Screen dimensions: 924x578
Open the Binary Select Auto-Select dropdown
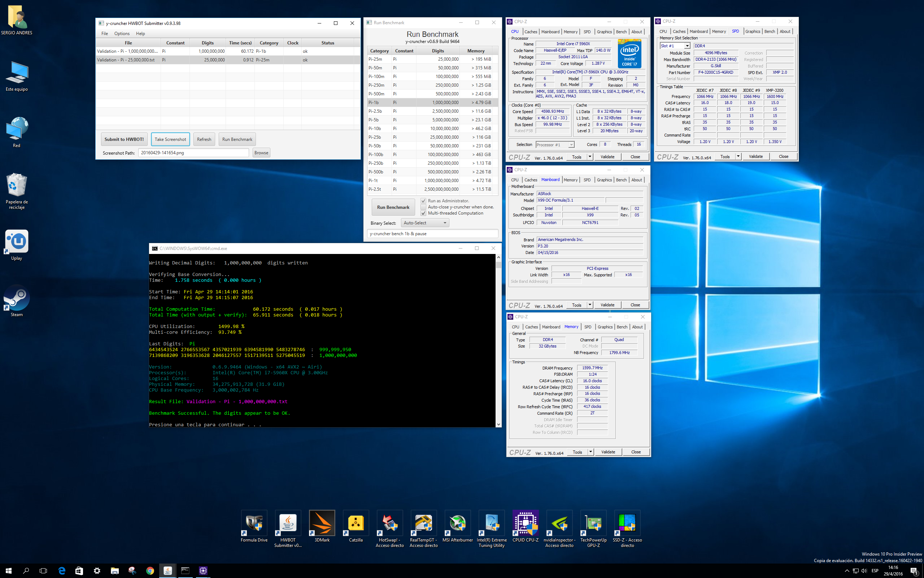(425, 223)
